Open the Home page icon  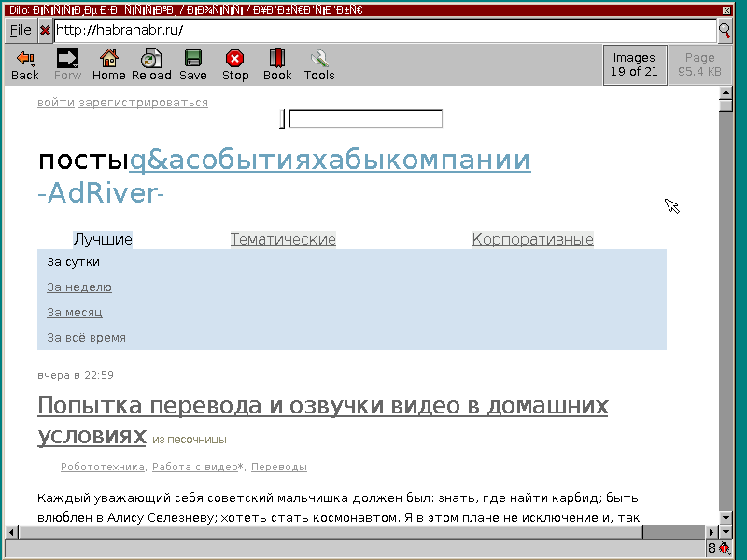pyautogui.click(x=108, y=64)
